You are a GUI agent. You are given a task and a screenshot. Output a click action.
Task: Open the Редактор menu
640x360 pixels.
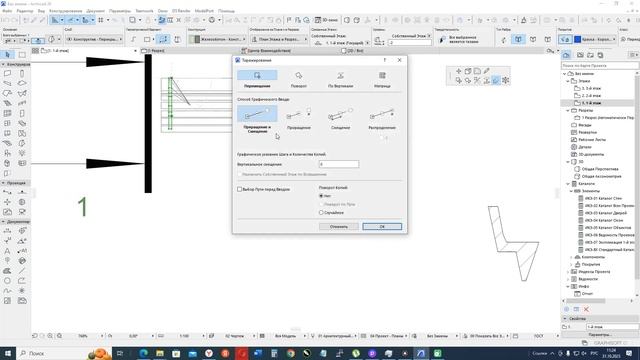[25, 11]
